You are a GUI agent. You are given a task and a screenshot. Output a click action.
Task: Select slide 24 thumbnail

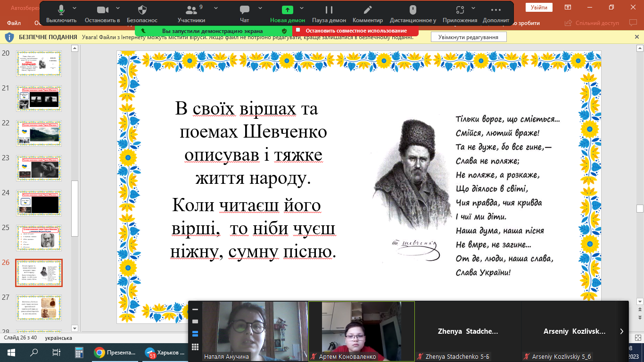click(x=39, y=203)
